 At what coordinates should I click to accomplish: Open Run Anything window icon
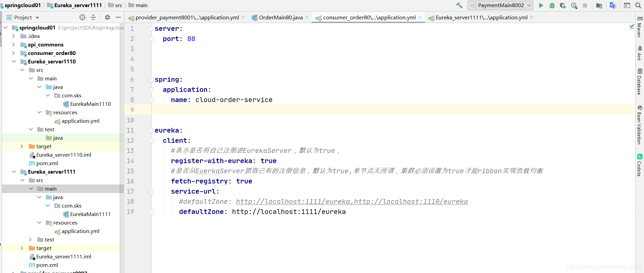point(627,5)
